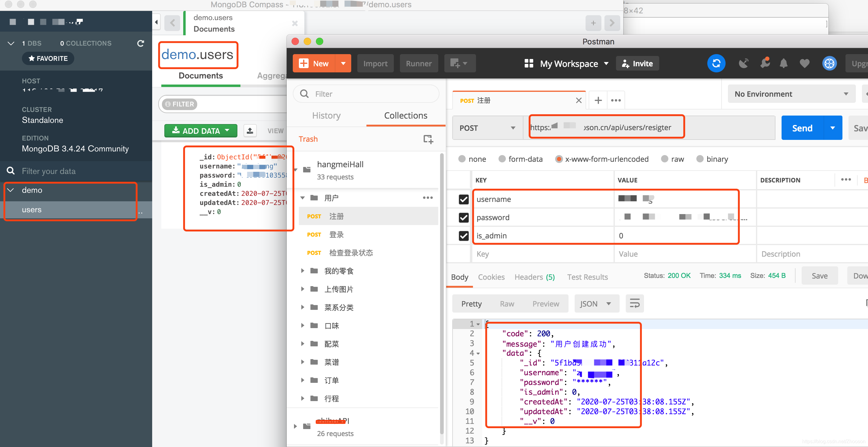This screenshot has height=447, width=868.
Task: Add a new tab in Compass
Action: click(x=593, y=23)
